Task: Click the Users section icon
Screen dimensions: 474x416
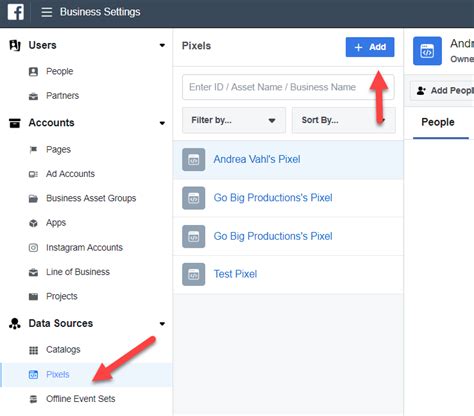Action: pos(15,45)
